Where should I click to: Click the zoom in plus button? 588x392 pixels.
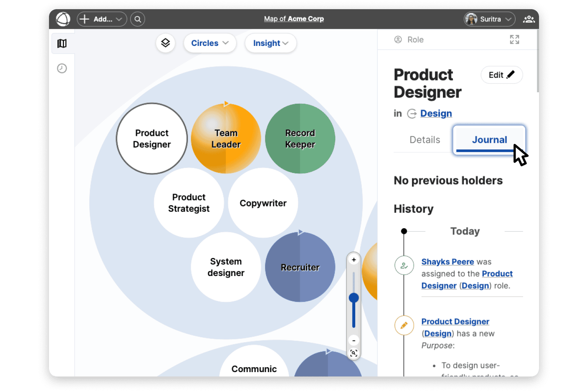click(x=354, y=260)
